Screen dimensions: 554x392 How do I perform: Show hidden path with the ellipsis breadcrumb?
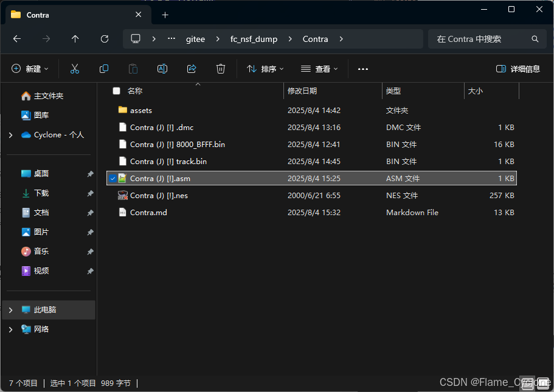coord(171,39)
